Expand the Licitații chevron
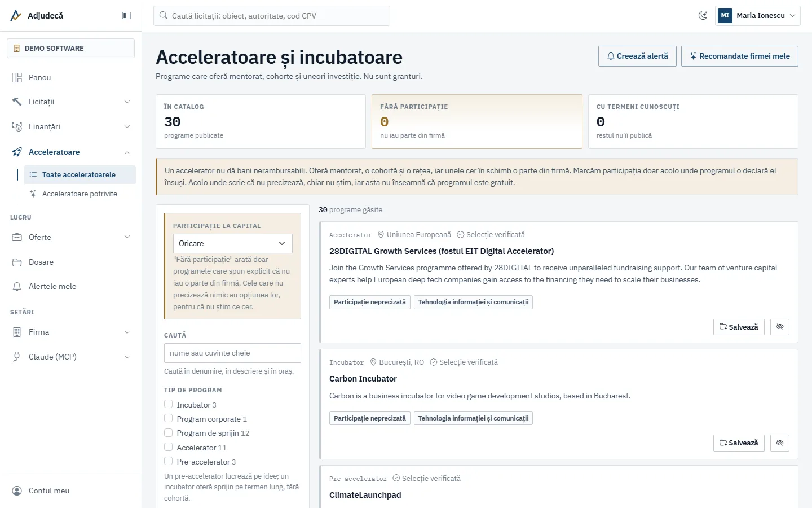The height and width of the screenshot is (508, 812). (x=127, y=102)
